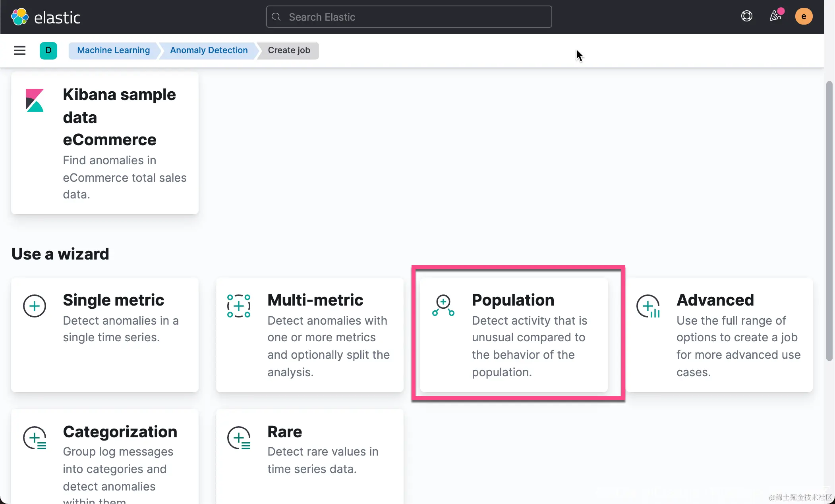
Task: Go to Machine Learning breadcrumb
Action: pyautogui.click(x=113, y=50)
